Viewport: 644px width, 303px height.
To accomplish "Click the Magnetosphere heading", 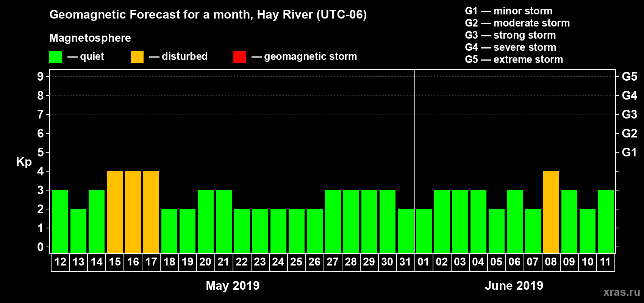I will (x=90, y=38).
